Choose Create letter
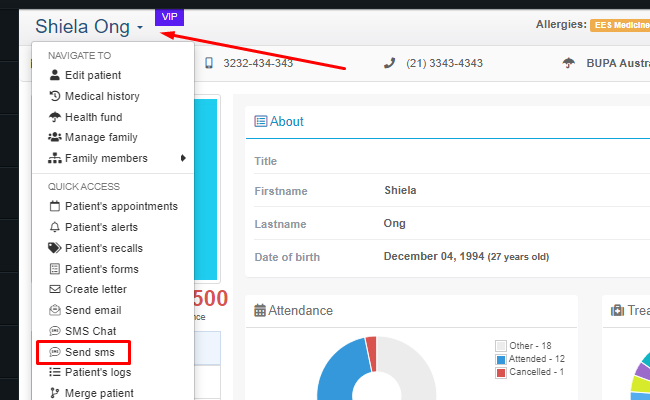Image resolution: width=650 pixels, height=400 pixels. pos(96,289)
